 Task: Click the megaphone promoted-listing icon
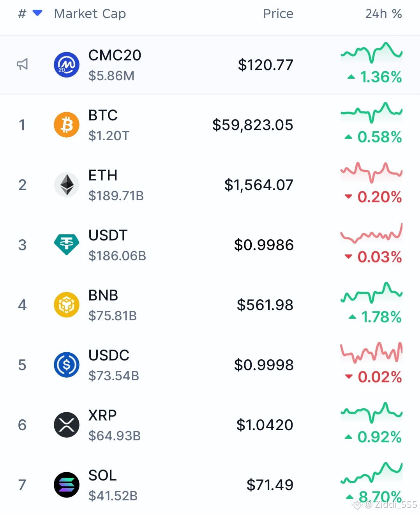(x=22, y=64)
